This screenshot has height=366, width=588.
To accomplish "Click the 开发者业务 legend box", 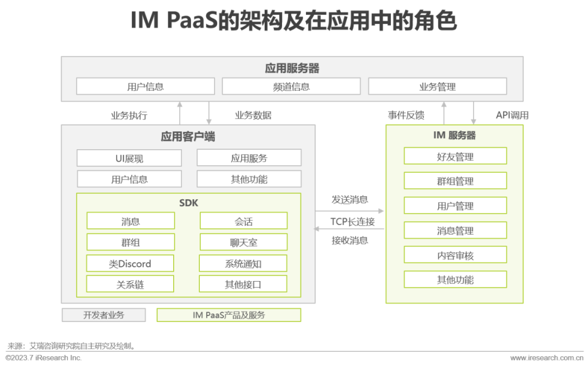I will (103, 315).
